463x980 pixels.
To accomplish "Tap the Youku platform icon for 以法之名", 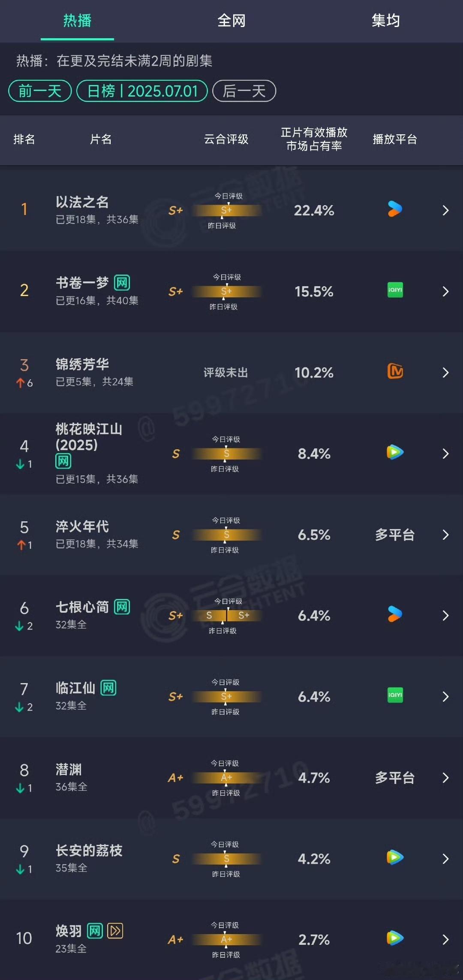I will click(395, 209).
